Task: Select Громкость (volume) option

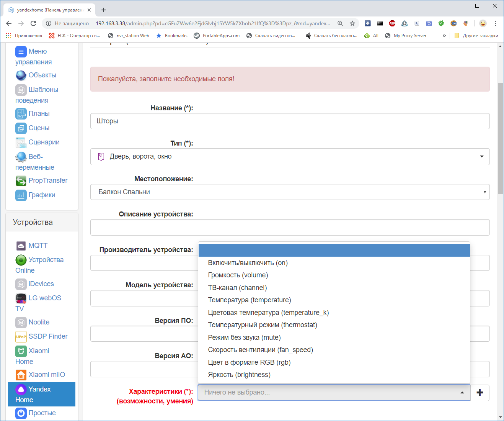Action: click(334, 275)
